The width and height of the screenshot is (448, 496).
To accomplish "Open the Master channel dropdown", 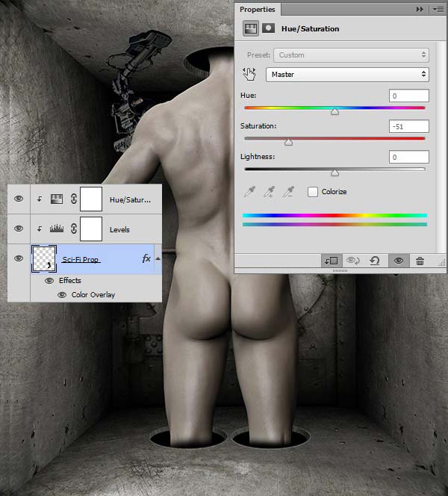I will pyautogui.click(x=347, y=75).
